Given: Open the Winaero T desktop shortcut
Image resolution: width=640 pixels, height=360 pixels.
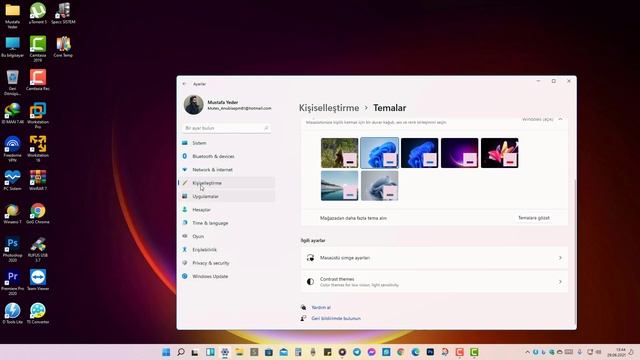Looking at the screenshot, I should click(12, 213).
